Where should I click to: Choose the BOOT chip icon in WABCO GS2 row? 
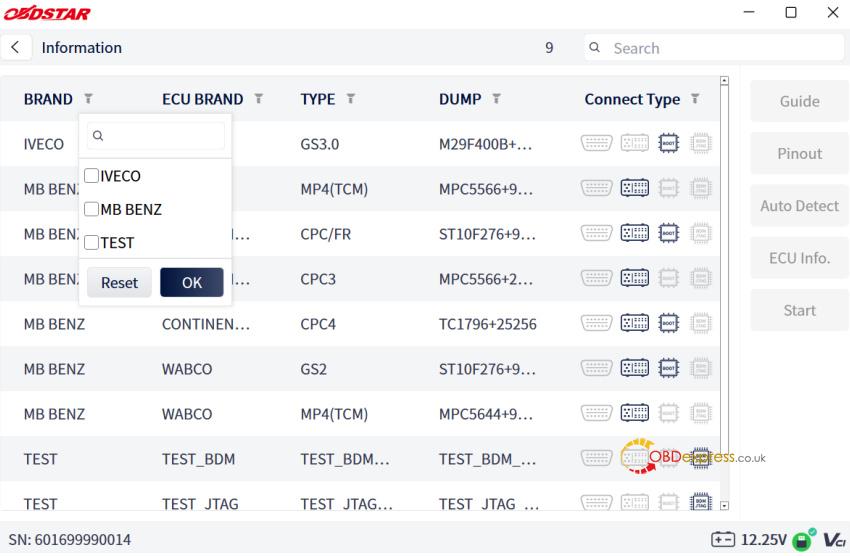pos(668,368)
